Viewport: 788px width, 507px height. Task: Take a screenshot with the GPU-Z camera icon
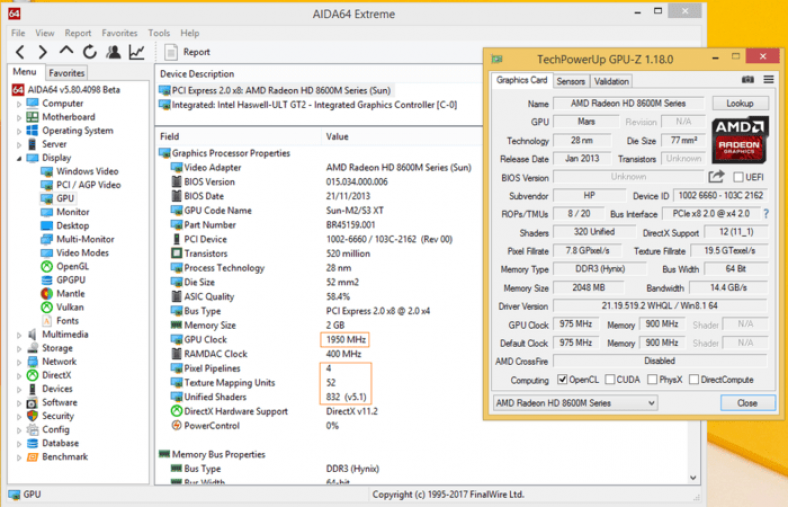click(x=747, y=79)
